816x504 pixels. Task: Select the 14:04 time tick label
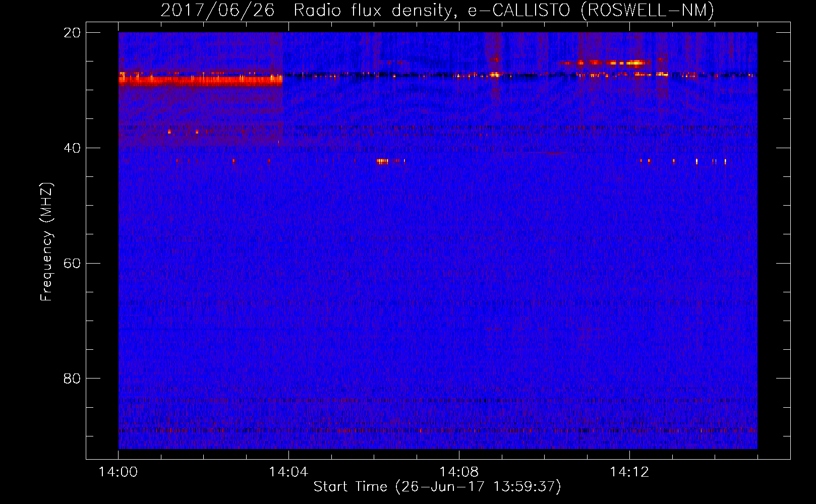pos(288,472)
